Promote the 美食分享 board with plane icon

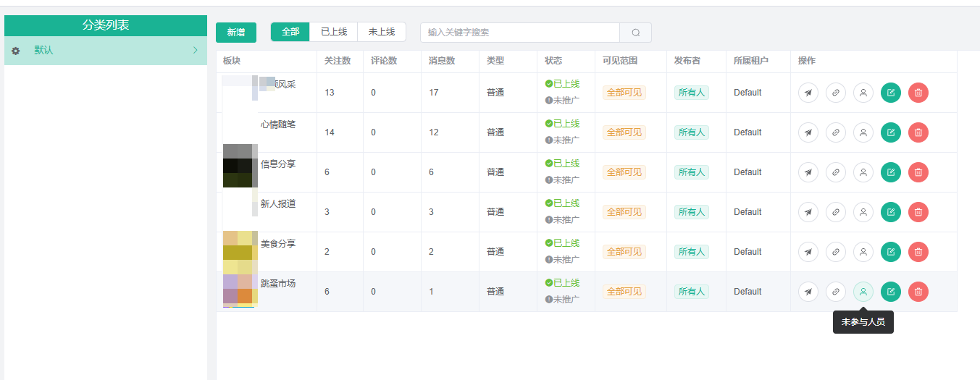[808, 252]
